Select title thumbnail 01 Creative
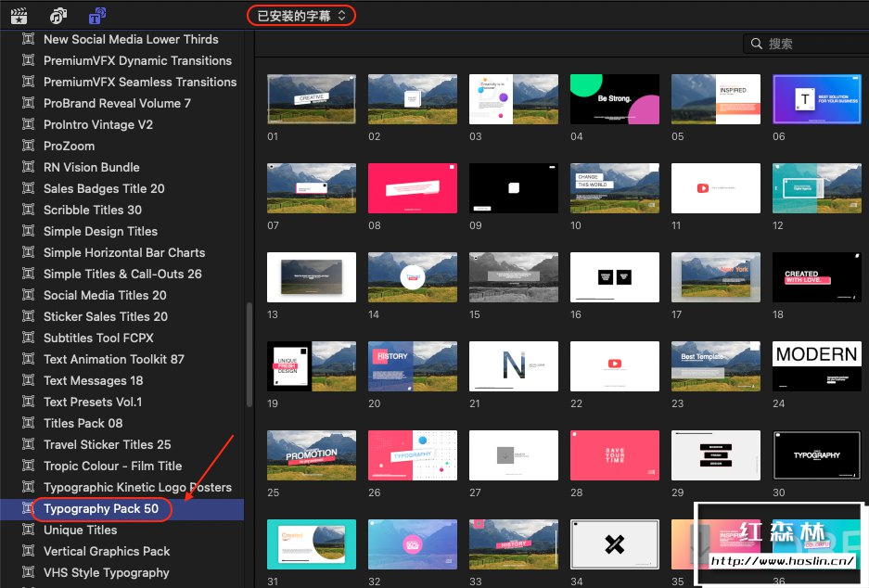 (x=312, y=99)
